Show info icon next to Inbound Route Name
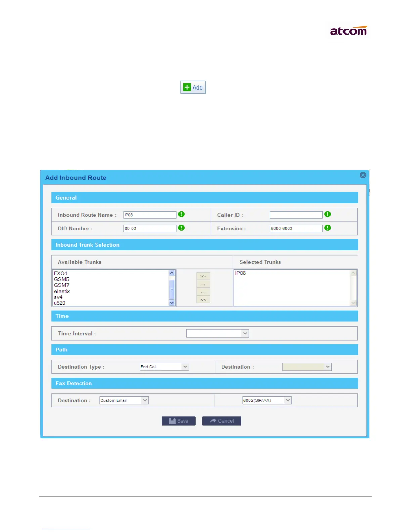 pyautogui.click(x=181, y=214)
